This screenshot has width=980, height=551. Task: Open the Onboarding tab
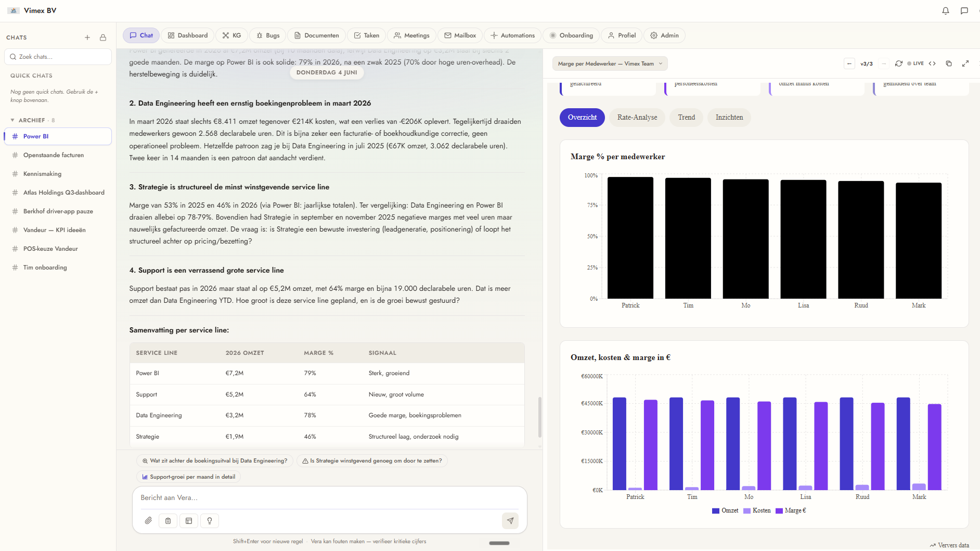(x=572, y=35)
